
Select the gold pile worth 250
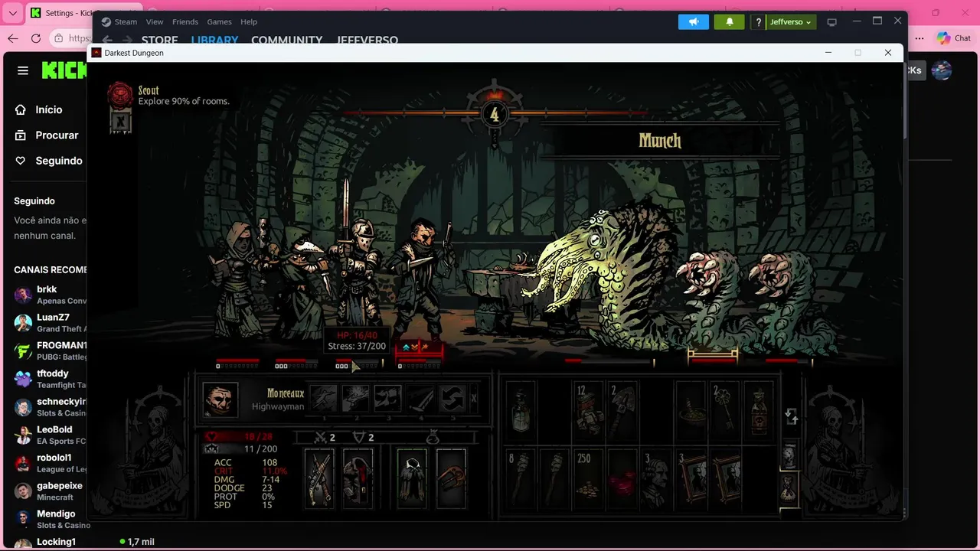[x=588, y=479]
